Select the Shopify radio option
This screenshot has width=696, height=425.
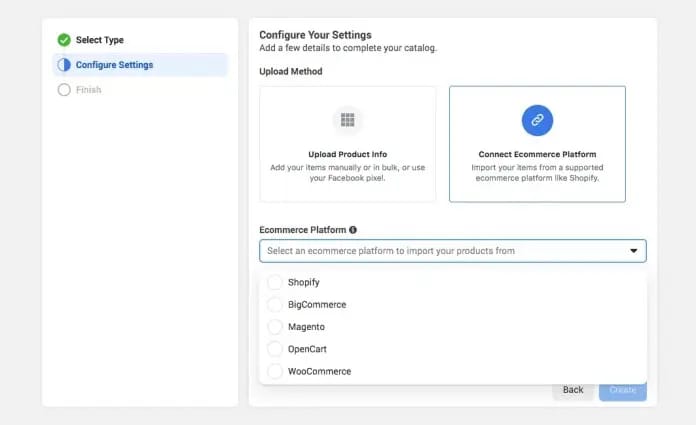[x=275, y=283]
